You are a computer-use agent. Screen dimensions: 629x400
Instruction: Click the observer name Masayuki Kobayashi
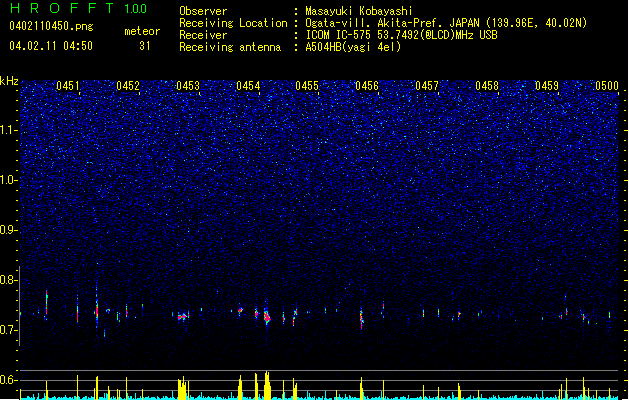click(359, 11)
